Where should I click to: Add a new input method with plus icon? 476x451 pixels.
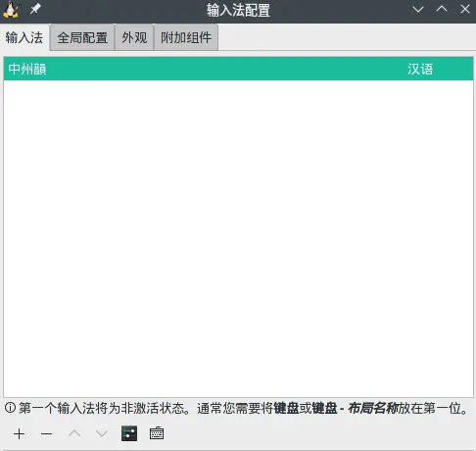[x=20, y=434]
